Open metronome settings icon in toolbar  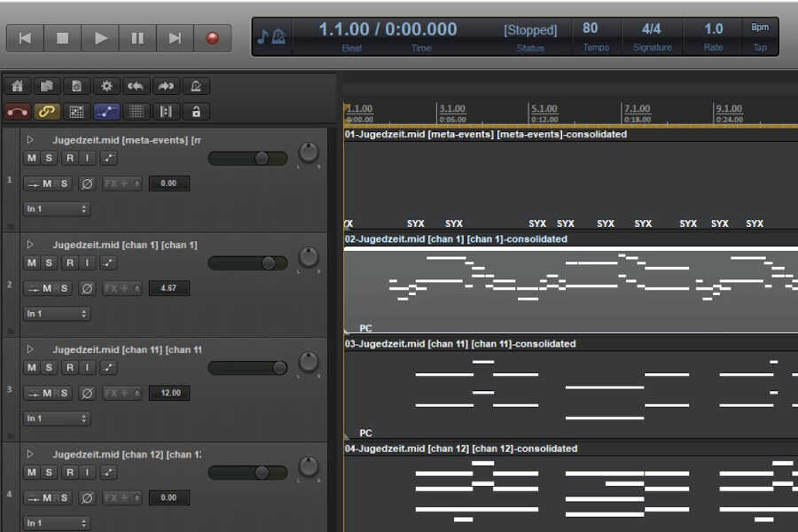[x=196, y=86]
